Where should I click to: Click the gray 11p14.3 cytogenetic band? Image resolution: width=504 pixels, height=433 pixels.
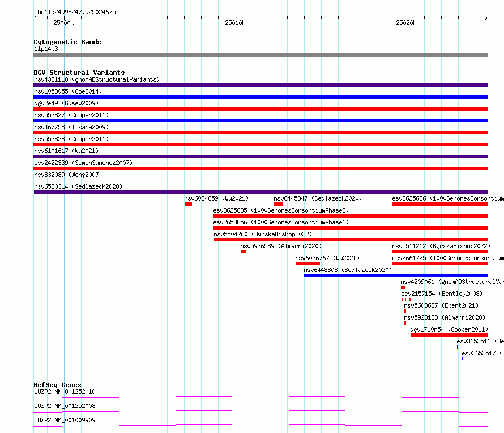(260, 55)
